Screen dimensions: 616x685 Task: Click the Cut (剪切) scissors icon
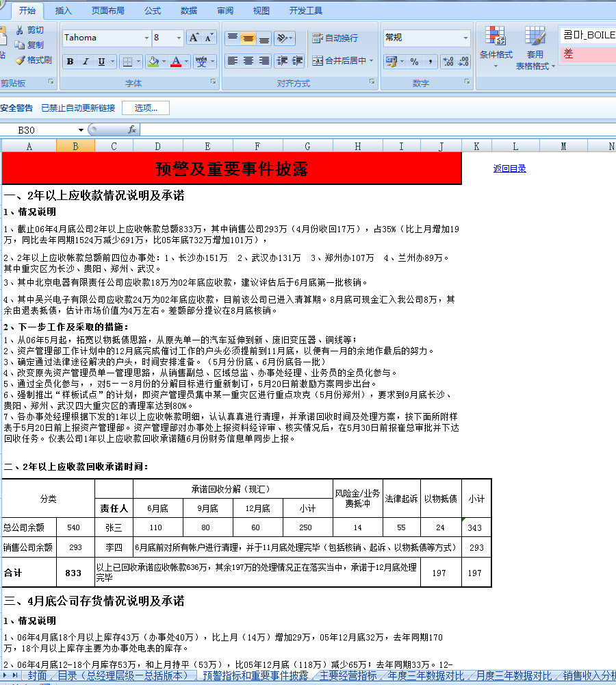(20, 29)
